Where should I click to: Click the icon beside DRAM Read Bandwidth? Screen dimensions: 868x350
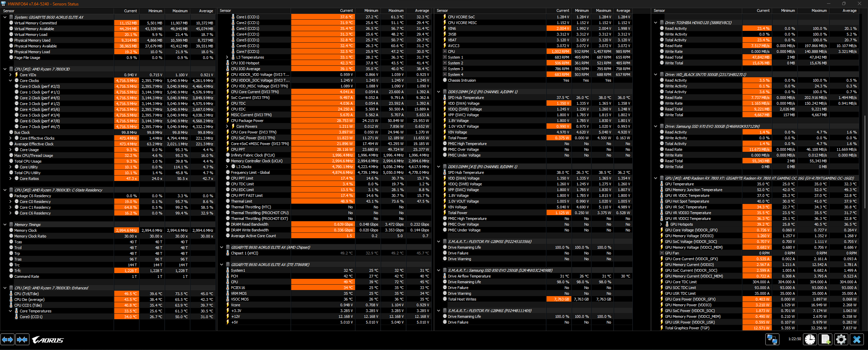point(228,224)
